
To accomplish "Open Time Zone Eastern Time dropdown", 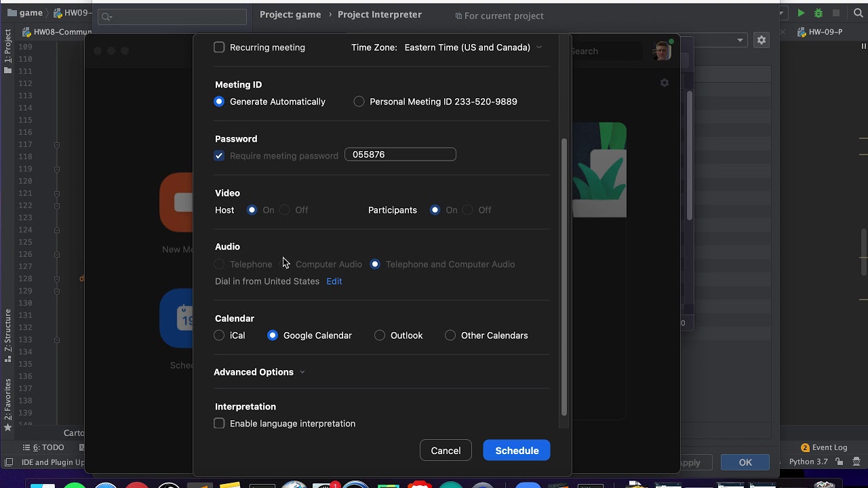I will point(473,47).
